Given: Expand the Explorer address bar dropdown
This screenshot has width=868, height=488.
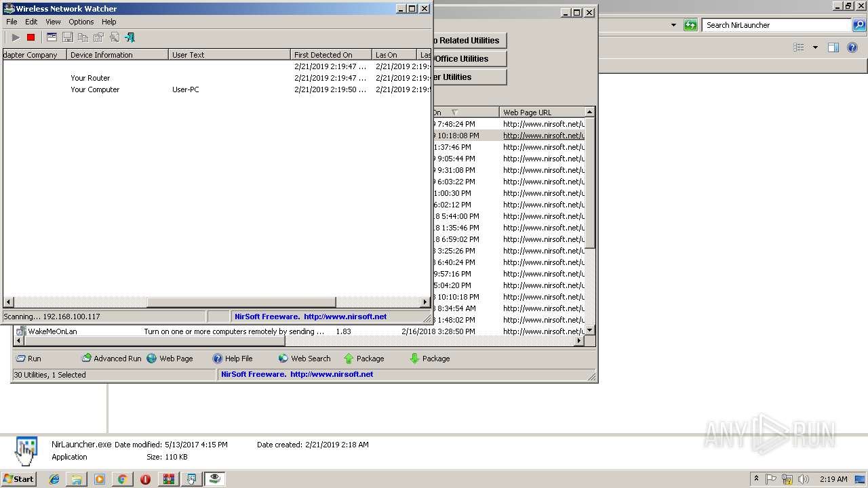Looking at the screenshot, I should pos(673,25).
